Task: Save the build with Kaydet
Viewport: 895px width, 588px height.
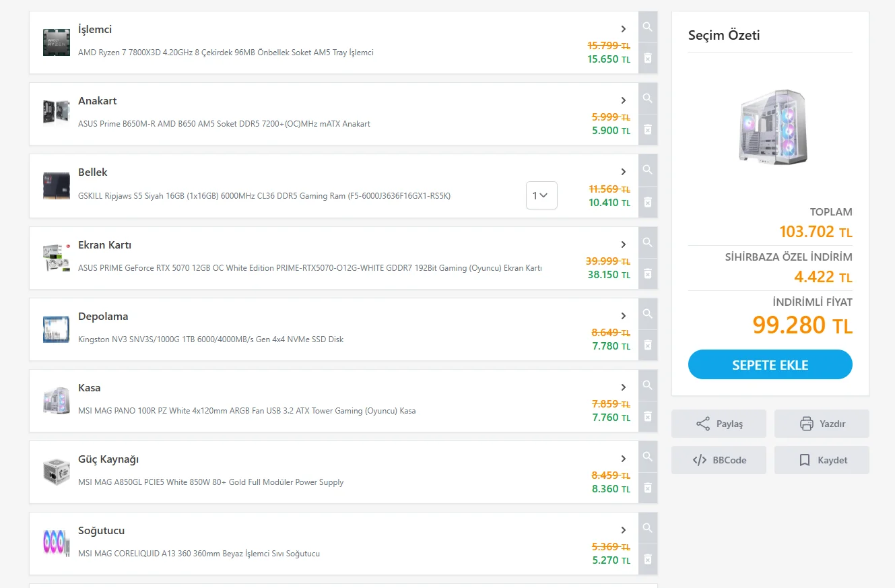Action: (x=822, y=460)
